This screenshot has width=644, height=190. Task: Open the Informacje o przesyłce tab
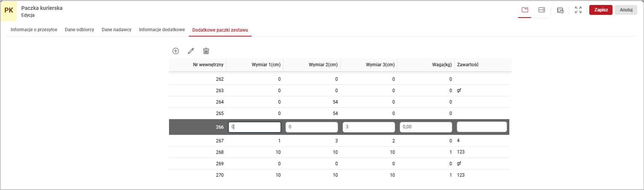[34, 30]
